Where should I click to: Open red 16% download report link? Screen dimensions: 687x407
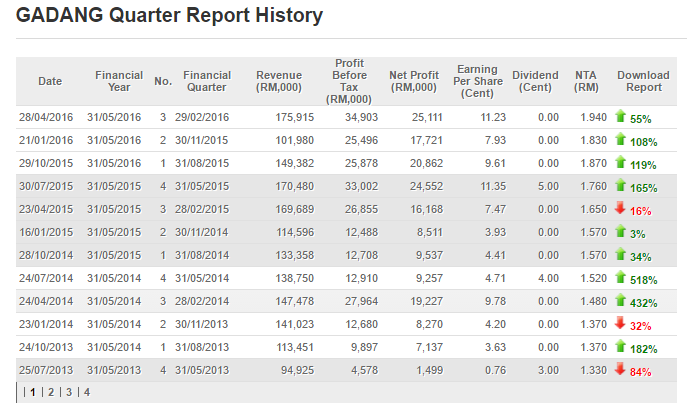[641, 211]
